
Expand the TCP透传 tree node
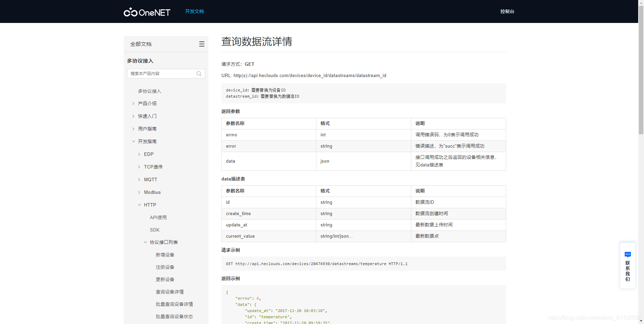pos(153,167)
